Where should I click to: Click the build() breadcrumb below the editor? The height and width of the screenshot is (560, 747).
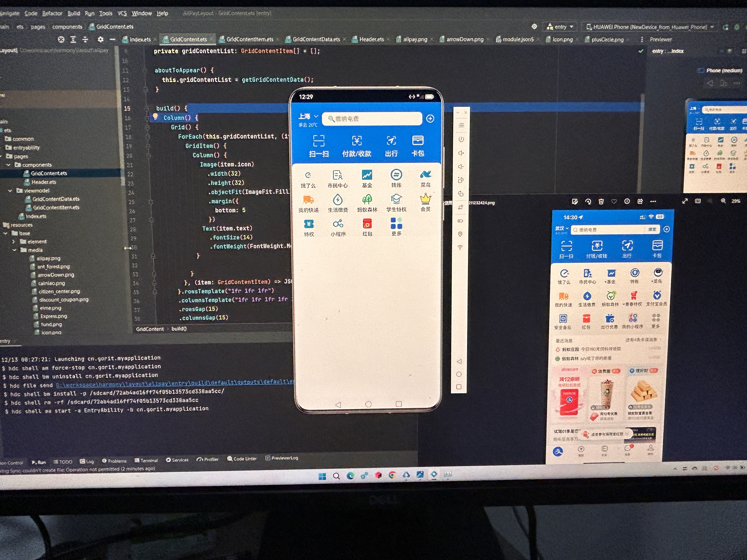[179, 329]
